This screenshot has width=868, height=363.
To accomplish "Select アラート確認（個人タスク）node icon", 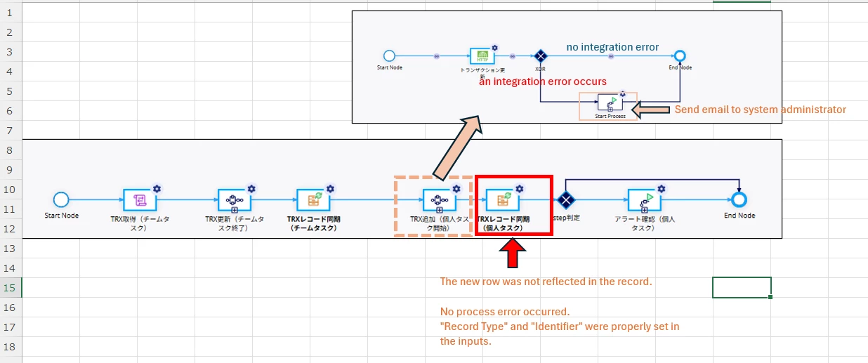I will [x=644, y=200].
